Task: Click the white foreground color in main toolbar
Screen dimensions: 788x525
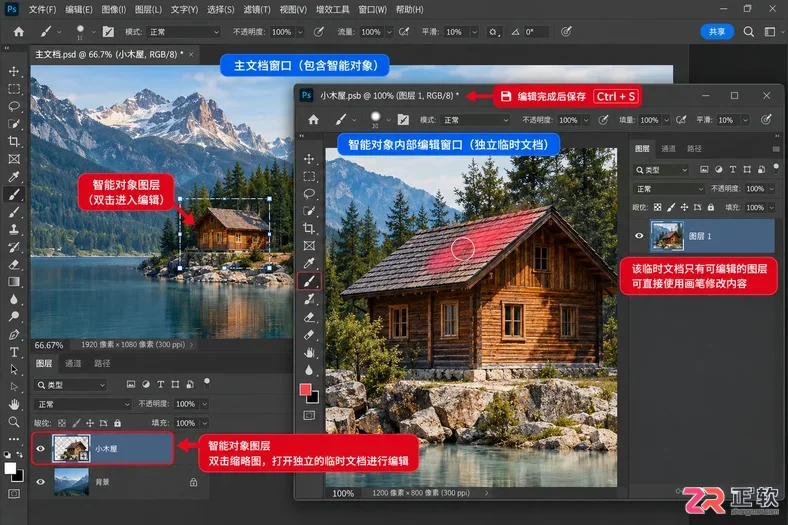Action: (10, 468)
